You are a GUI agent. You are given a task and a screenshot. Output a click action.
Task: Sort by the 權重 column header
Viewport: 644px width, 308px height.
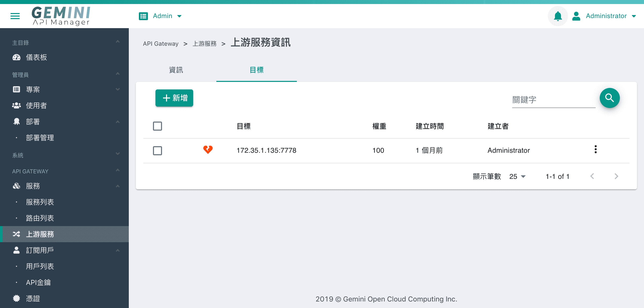click(379, 126)
